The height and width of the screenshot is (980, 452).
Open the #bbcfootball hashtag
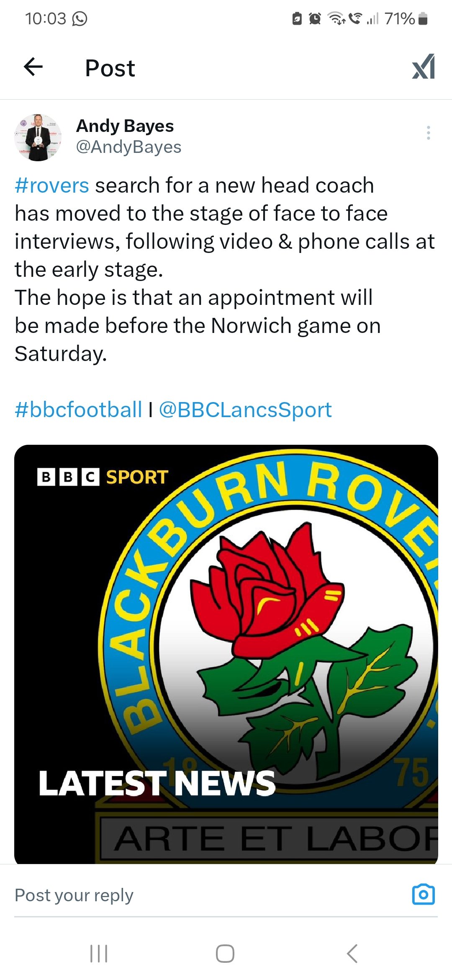click(x=78, y=410)
